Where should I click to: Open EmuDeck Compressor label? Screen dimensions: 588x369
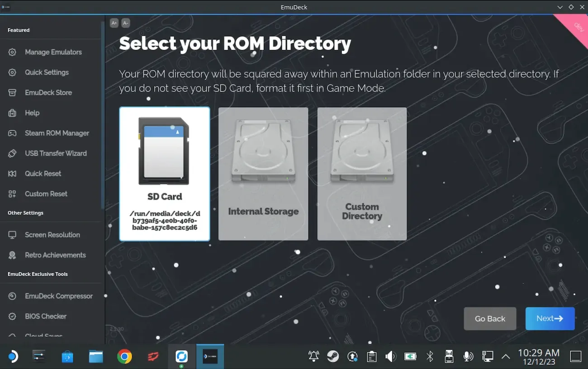click(x=59, y=296)
